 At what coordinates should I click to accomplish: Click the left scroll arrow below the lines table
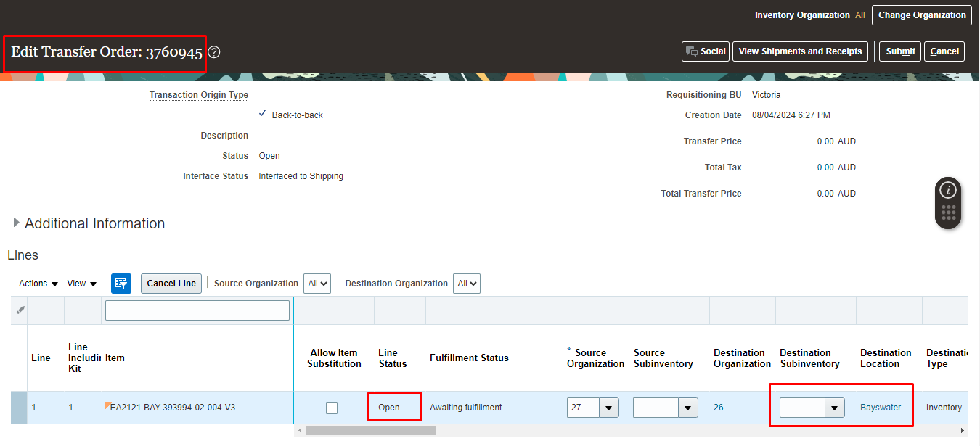click(x=299, y=429)
